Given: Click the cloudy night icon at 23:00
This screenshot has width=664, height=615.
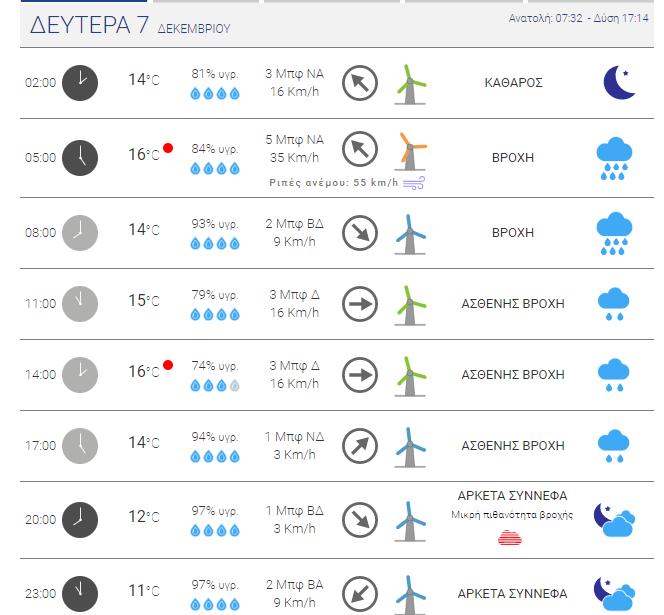Looking at the screenshot, I should tap(614, 594).
